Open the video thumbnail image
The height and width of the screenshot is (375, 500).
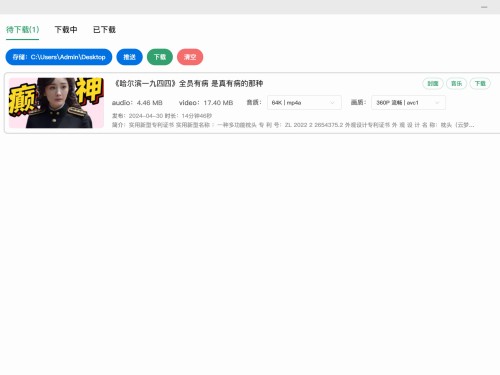click(x=56, y=103)
